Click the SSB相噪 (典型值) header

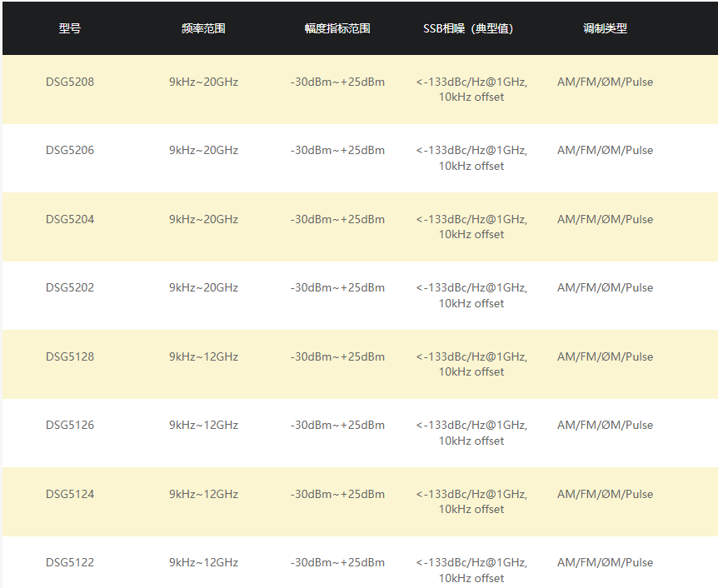point(468,28)
